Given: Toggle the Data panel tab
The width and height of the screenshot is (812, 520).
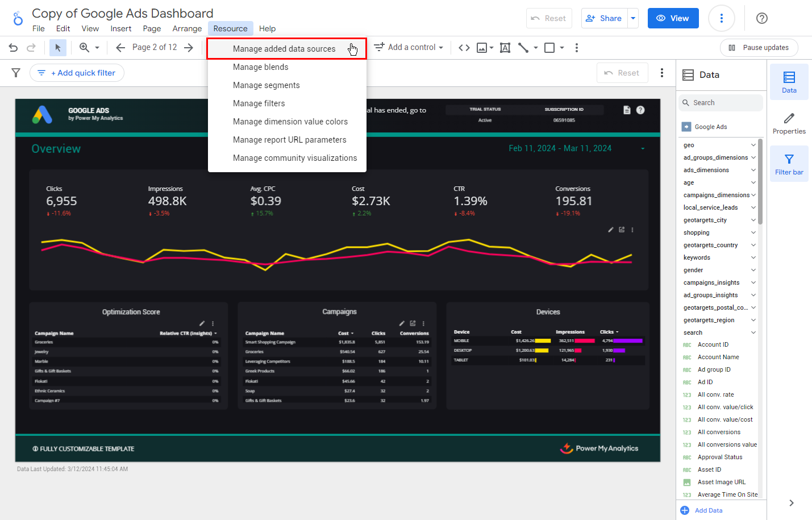Looking at the screenshot, I should pos(789,82).
